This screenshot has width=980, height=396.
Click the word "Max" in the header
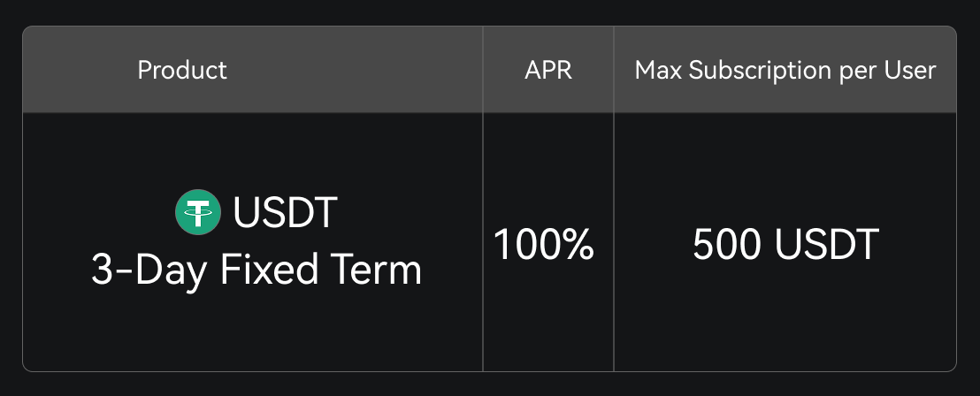coord(659,70)
